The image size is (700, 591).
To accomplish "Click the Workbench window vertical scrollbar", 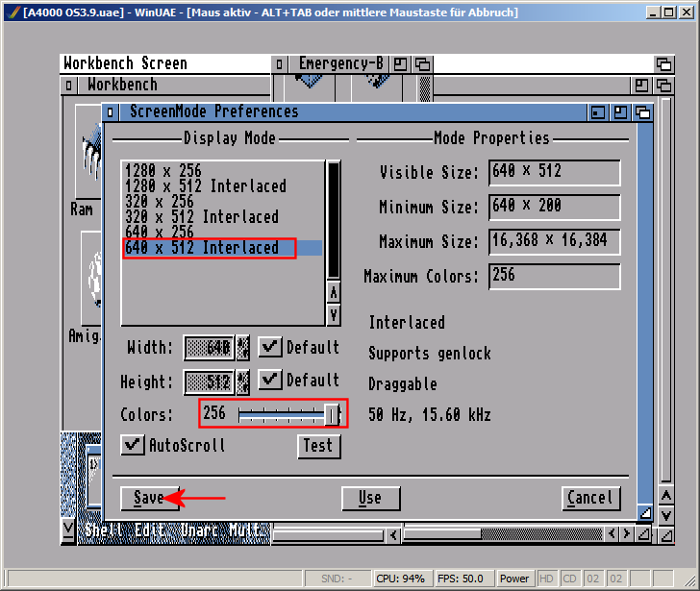I will [665, 290].
